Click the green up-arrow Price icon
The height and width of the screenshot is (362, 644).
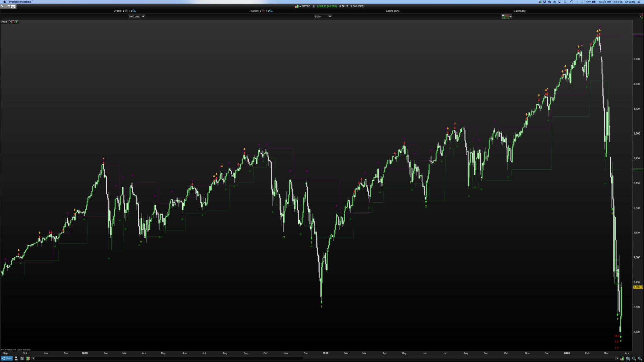[x=17, y=22]
